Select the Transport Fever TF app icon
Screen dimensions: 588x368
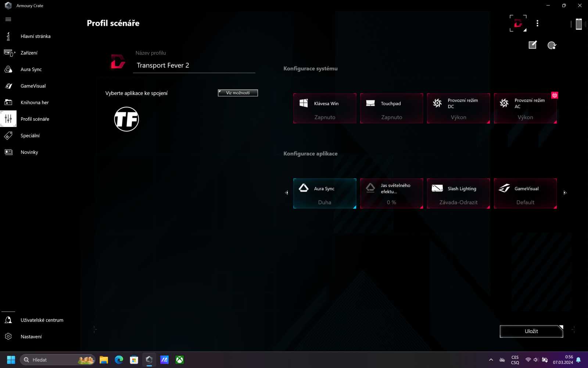coord(126,119)
